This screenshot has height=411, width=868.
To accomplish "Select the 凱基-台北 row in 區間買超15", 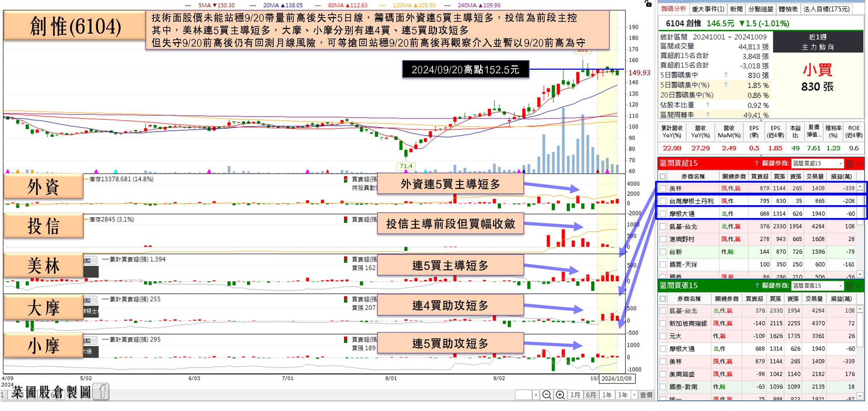I will pyautogui.click(x=757, y=227).
